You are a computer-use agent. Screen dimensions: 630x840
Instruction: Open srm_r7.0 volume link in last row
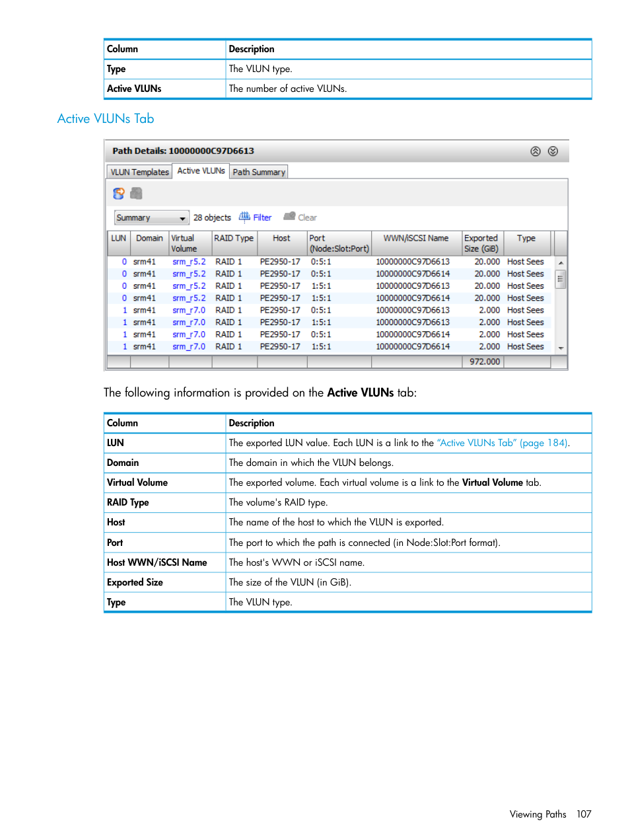189,346
